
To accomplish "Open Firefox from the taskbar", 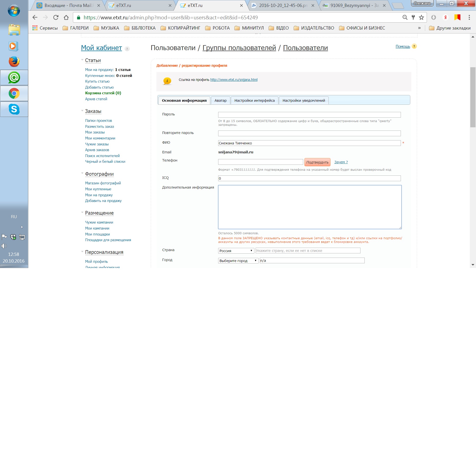I will point(14,62).
